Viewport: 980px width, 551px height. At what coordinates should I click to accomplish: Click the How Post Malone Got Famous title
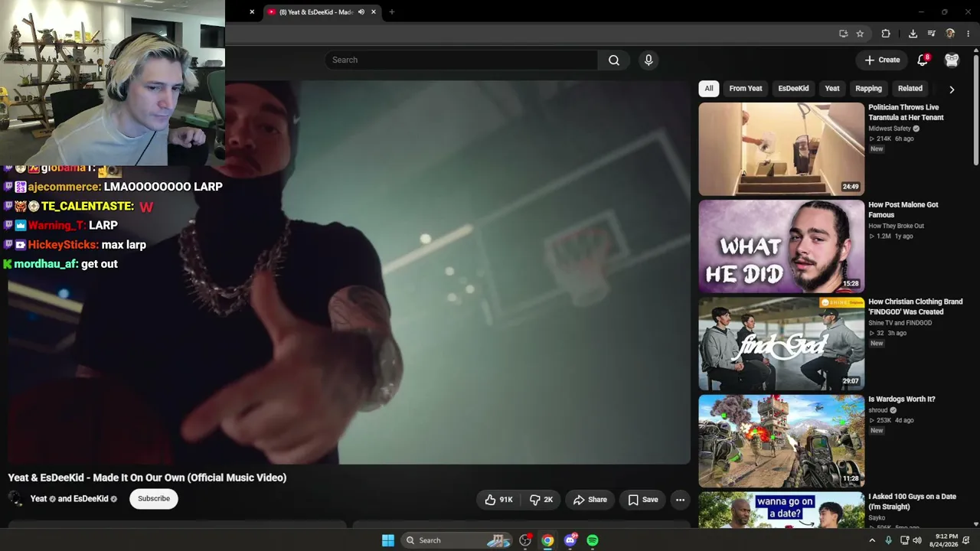tap(903, 210)
